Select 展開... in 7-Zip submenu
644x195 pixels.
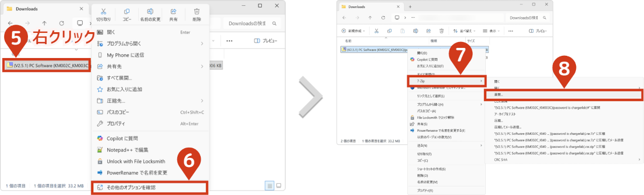tap(563, 95)
